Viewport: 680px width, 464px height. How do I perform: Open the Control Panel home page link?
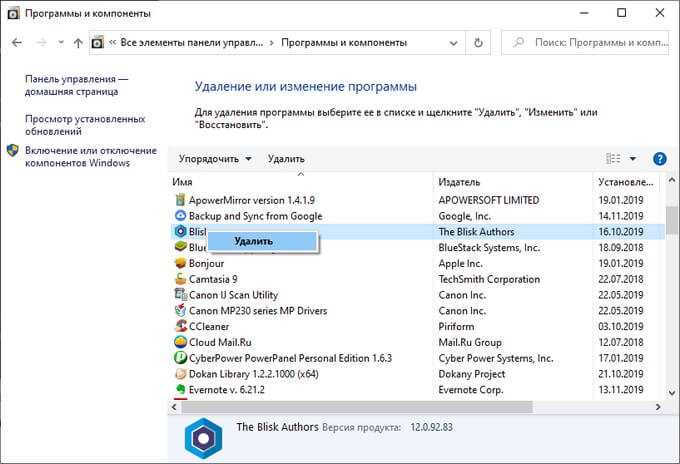coord(76,85)
